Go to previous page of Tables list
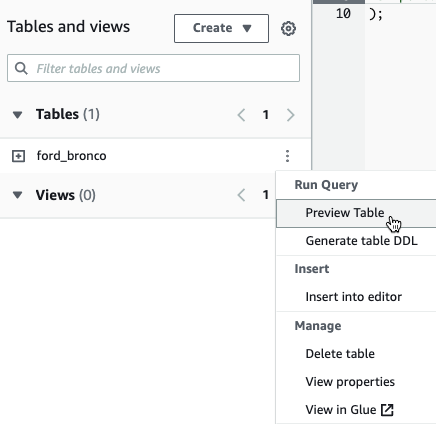Viewport: 436px width, 424px height. point(241,115)
